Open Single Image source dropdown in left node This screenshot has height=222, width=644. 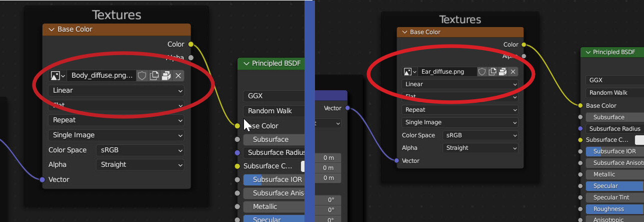tap(116, 135)
